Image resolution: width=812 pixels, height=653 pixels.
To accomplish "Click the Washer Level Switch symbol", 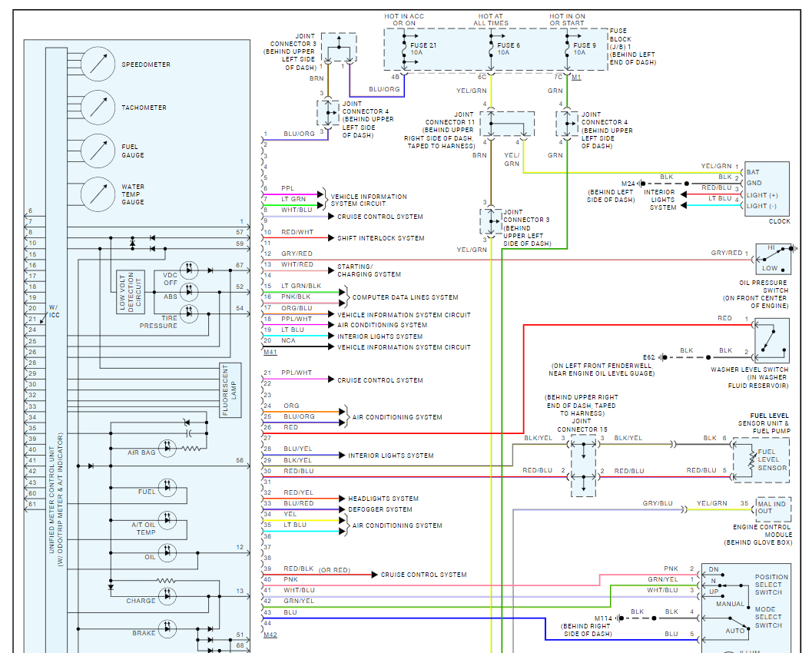I will coord(772,340).
